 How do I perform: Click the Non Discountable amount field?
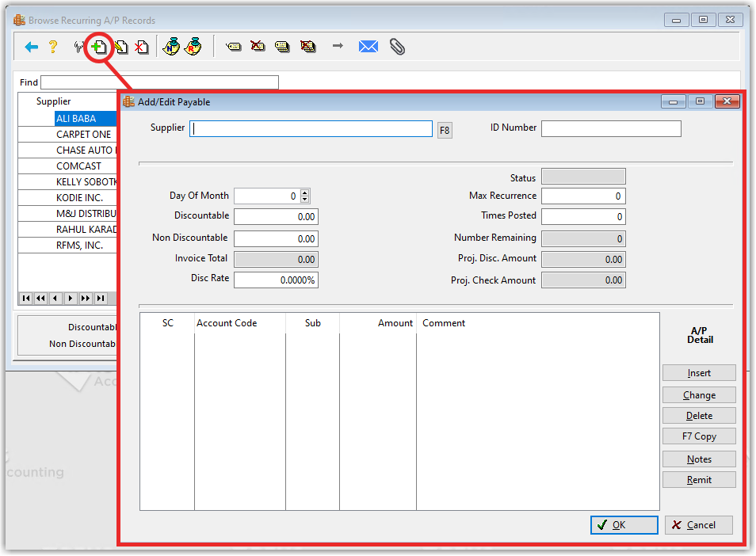pyautogui.click(x=277, y=239)
